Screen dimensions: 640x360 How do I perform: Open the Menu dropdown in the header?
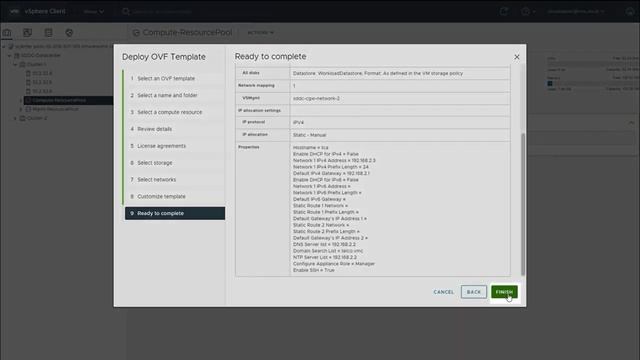click(93, 11)
